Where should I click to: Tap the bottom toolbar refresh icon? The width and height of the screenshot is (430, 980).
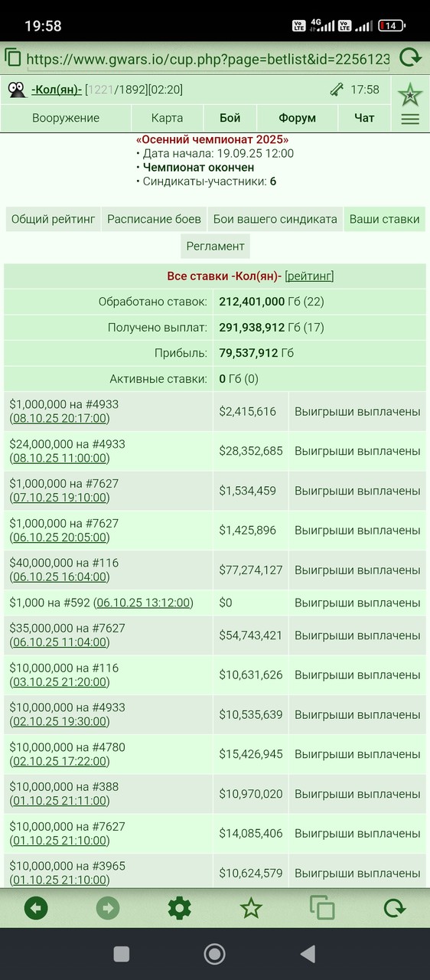click(x=394, y=909)
